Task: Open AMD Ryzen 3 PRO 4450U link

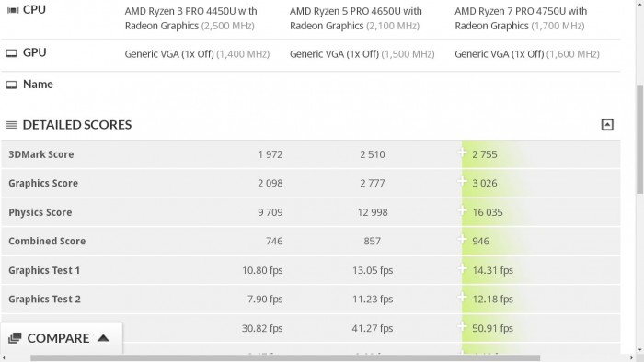Action: pyautogui.click(x=191, y=18)
